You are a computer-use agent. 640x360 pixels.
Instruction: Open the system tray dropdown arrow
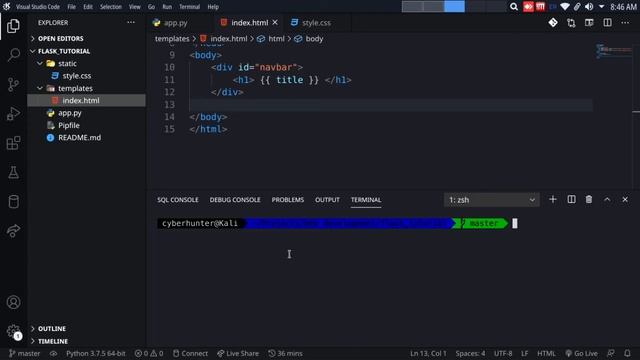point(601,7)
